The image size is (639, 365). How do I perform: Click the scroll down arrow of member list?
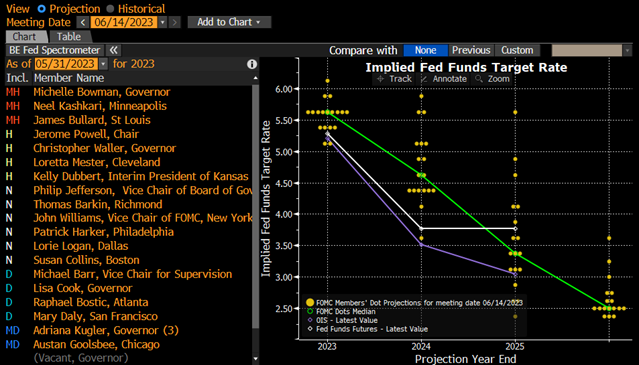pyautogui.click(x=256, y=359)
